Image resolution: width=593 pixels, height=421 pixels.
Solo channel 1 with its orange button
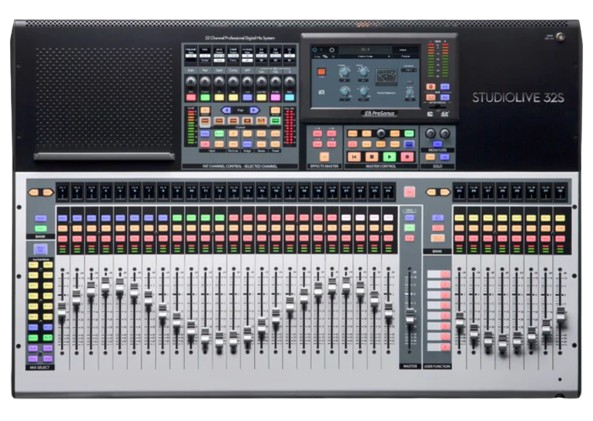(x=63, y=228)
